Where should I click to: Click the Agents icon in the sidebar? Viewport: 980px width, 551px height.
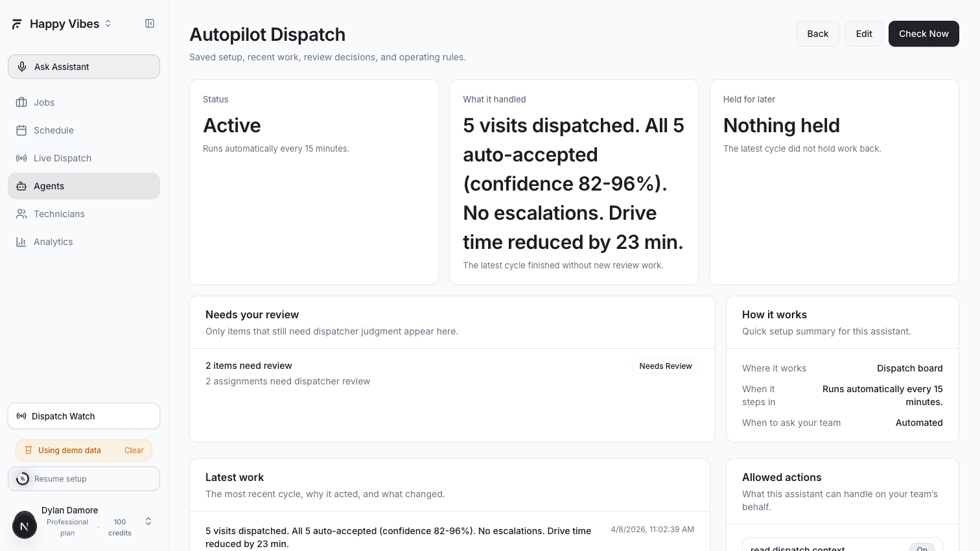(x=22, y=186)
